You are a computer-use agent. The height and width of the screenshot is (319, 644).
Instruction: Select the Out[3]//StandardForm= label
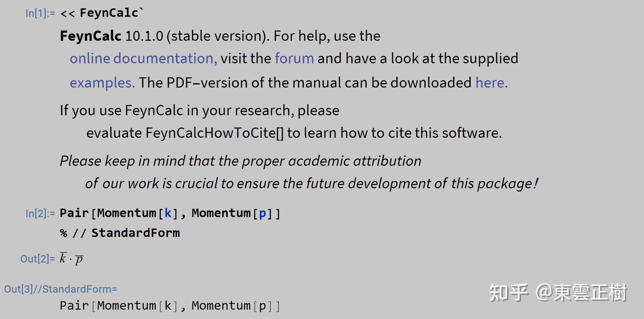(61, 289)
